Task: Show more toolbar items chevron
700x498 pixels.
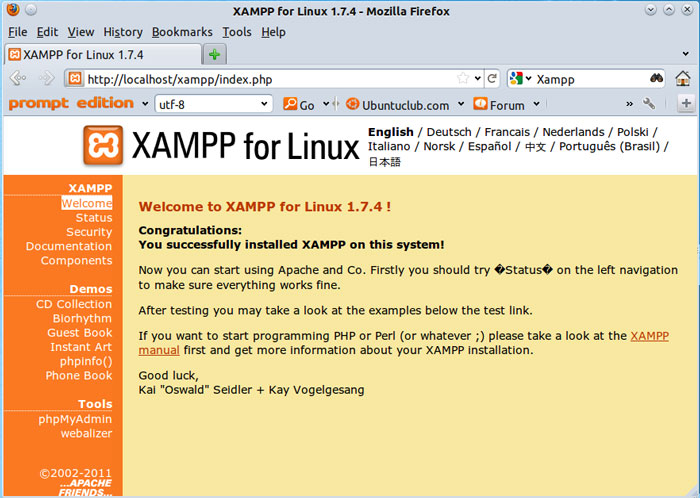Action: click(x=629, y=104)
